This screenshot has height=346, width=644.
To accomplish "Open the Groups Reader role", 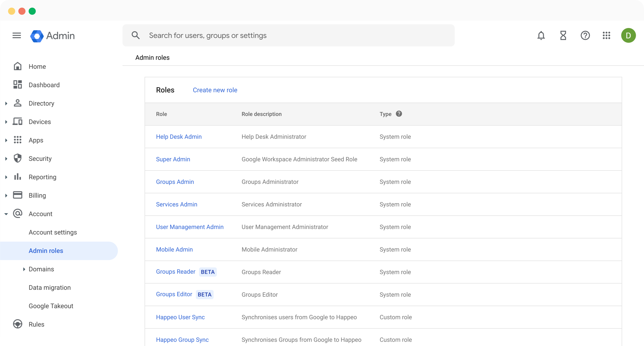I will pos(176,272).
